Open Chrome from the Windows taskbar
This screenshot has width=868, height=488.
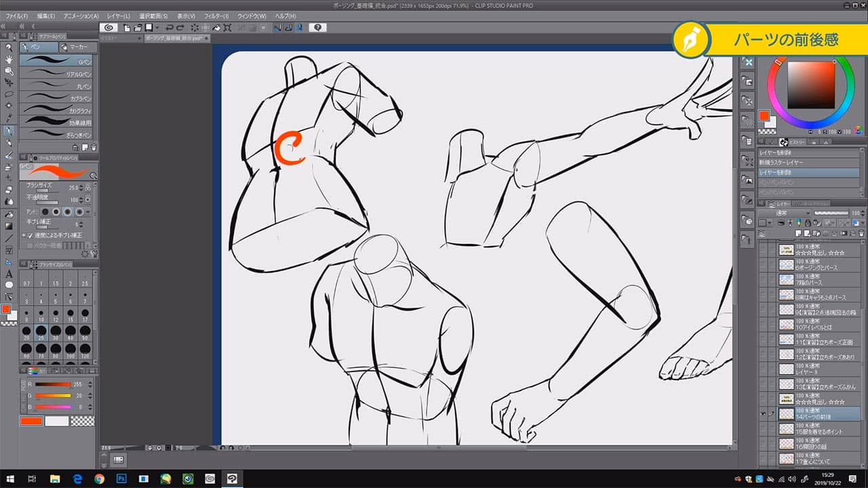tap(100, 479)
